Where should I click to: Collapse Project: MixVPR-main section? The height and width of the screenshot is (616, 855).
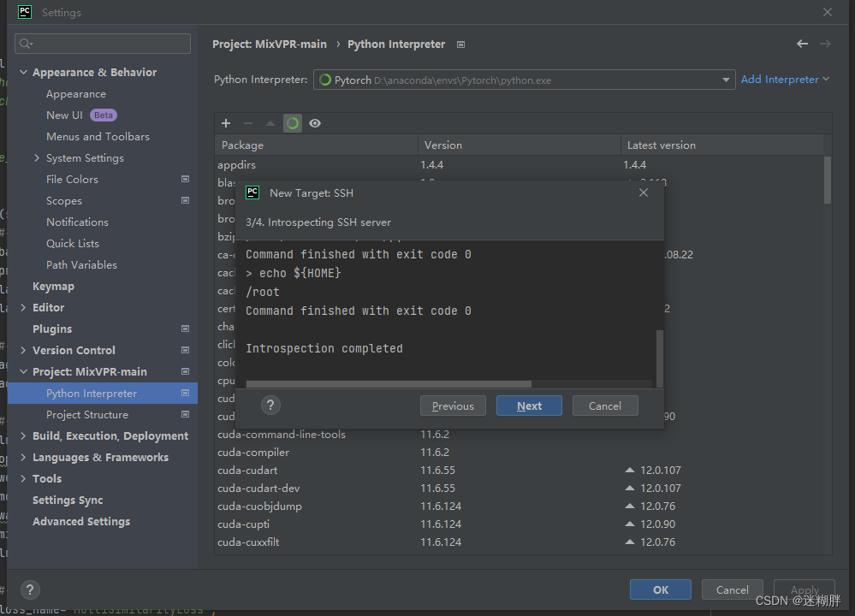23,371
